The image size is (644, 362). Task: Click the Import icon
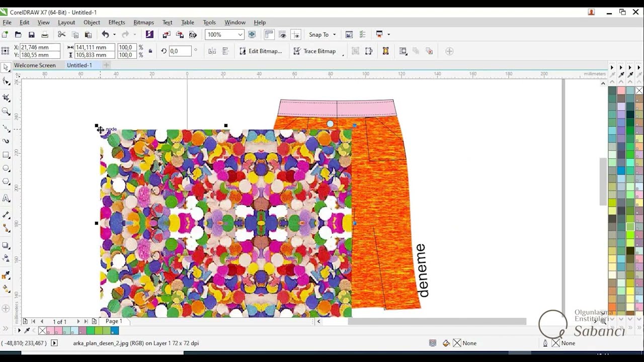coord(166,35)
